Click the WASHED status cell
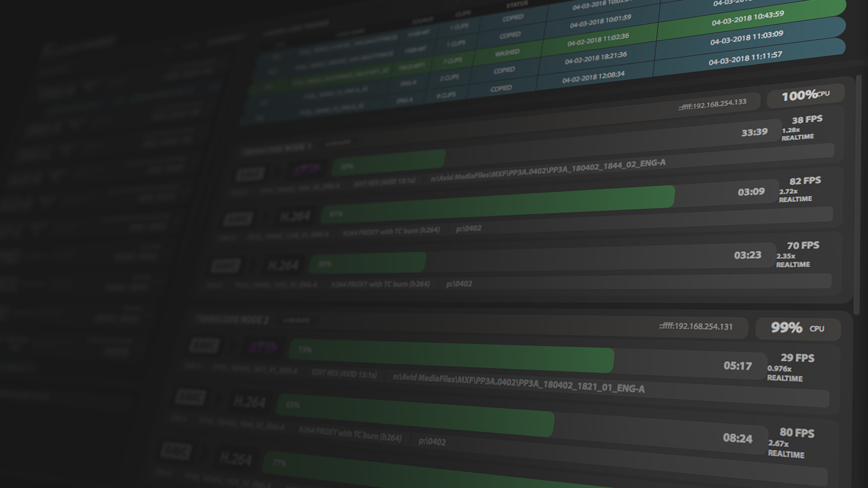Screen dimensions: 868x488 click(x=507, y=53)
